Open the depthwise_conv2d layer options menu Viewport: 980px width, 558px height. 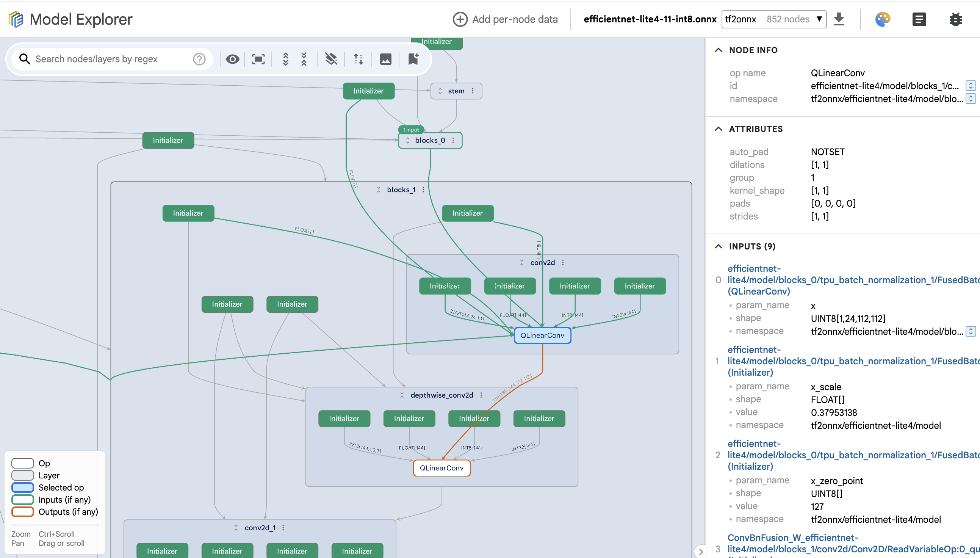[481, 395]
